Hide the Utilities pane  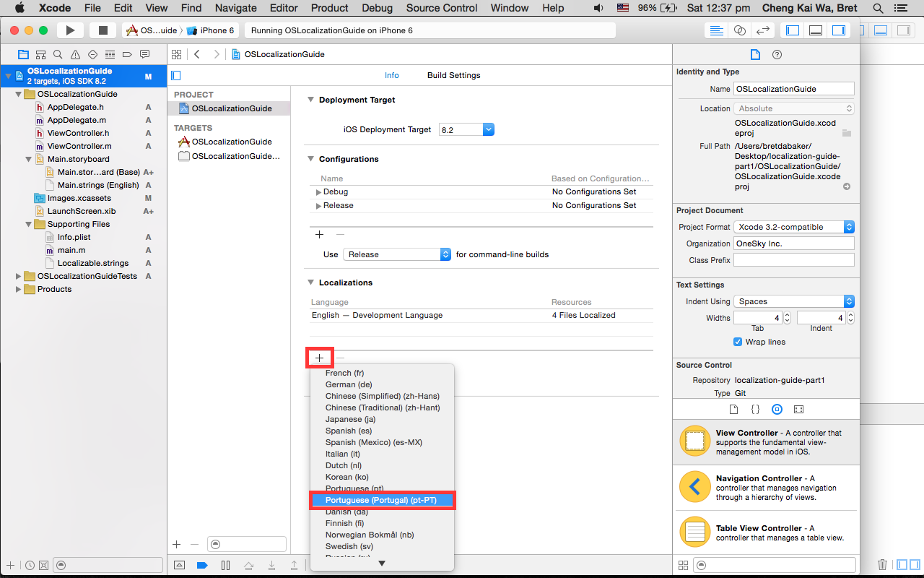(x=839, y=30)
